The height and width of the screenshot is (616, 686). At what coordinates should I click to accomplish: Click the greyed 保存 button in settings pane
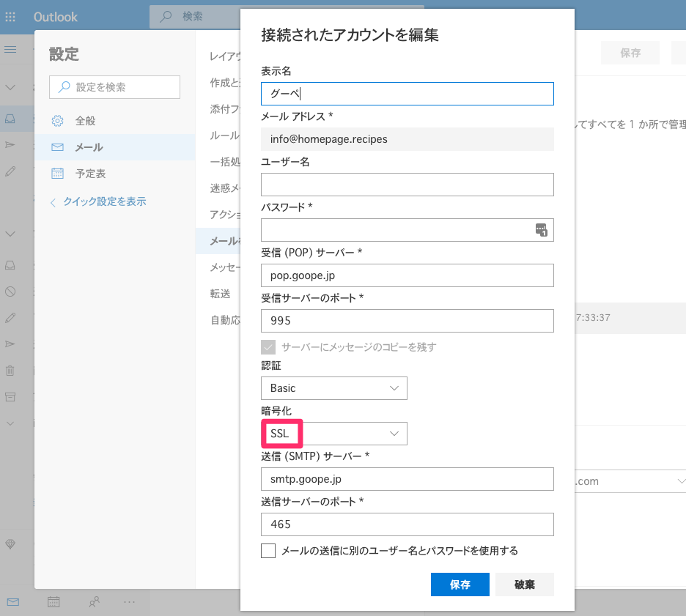click(630, 53)
